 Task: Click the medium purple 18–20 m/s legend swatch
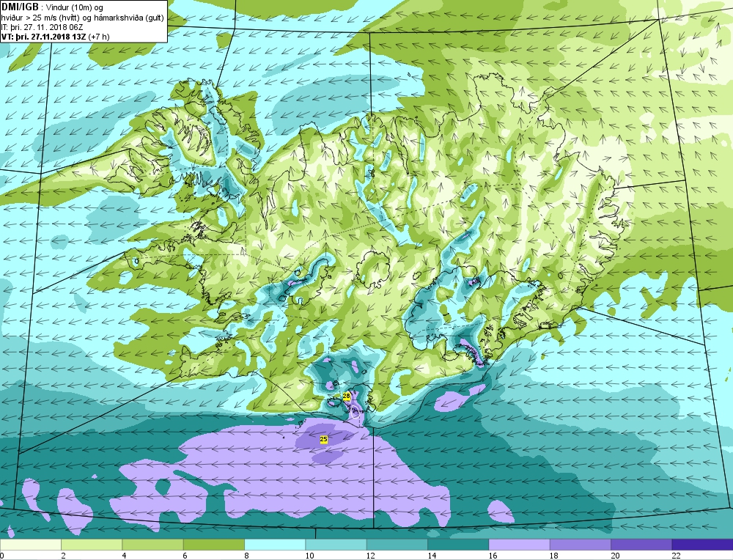pos(580,545)
